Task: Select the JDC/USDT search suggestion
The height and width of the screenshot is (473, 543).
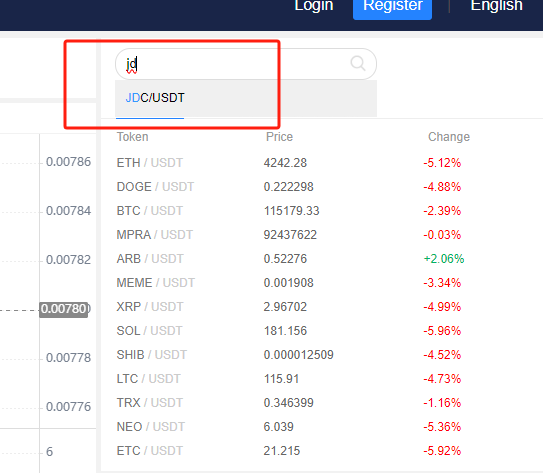Action: pos(246,98)
